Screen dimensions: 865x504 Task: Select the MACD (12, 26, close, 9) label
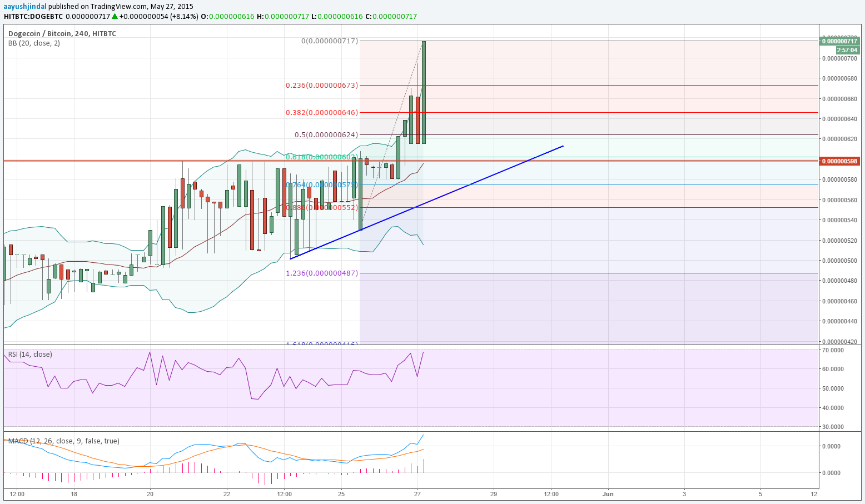click(63, 441)
